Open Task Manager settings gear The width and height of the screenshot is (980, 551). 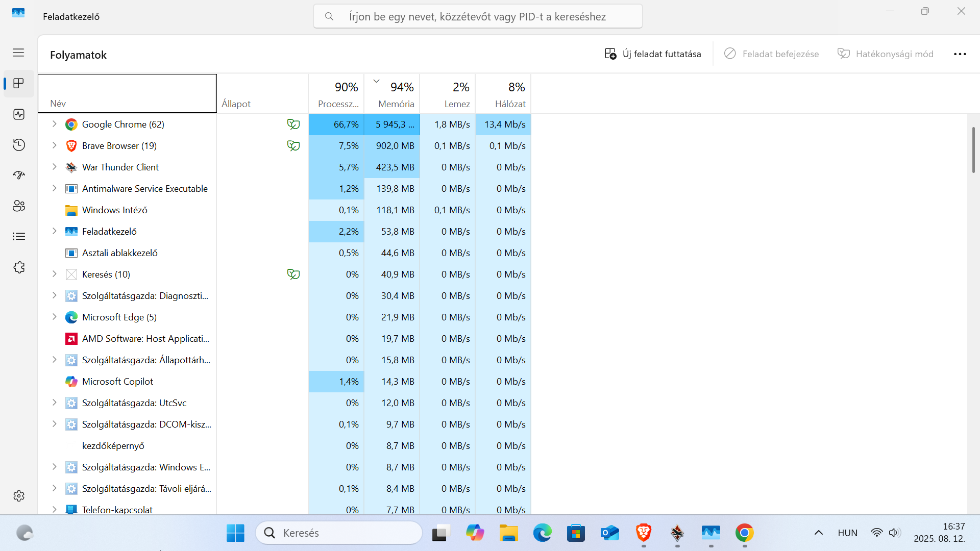tap(19, 496)
